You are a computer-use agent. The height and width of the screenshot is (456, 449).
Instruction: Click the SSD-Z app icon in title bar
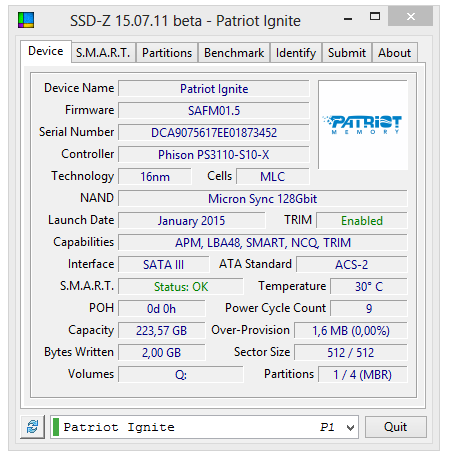click(x=26, y=20)
